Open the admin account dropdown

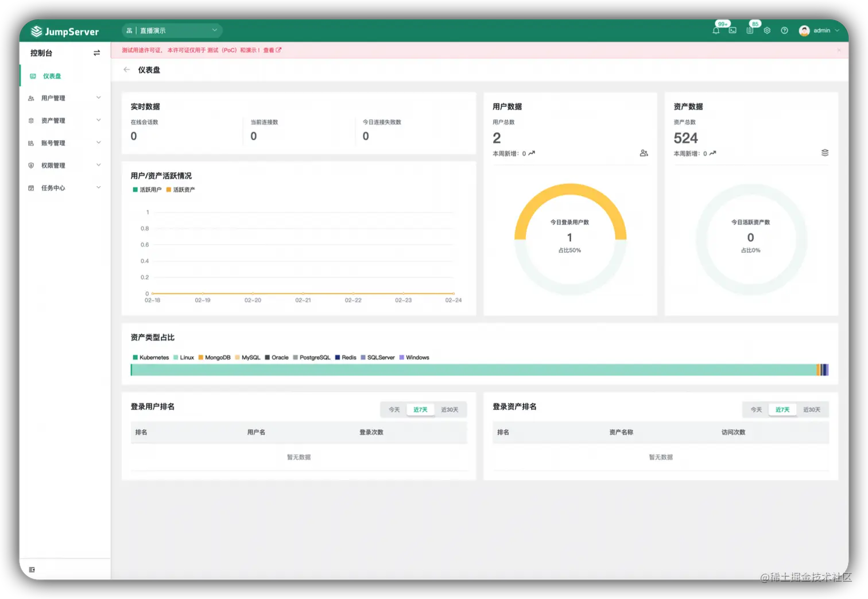pos(819,30)
